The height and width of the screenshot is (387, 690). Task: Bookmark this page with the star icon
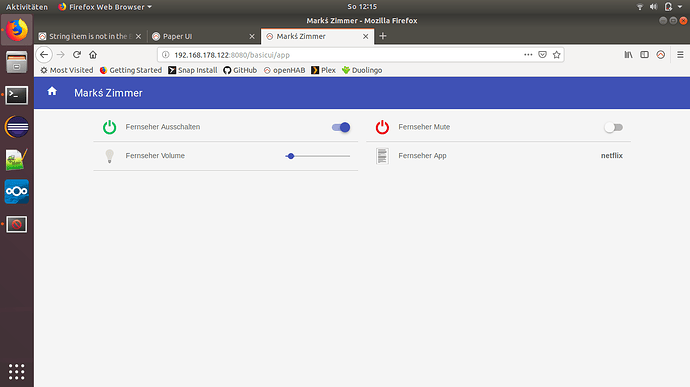tap(557, 55)
